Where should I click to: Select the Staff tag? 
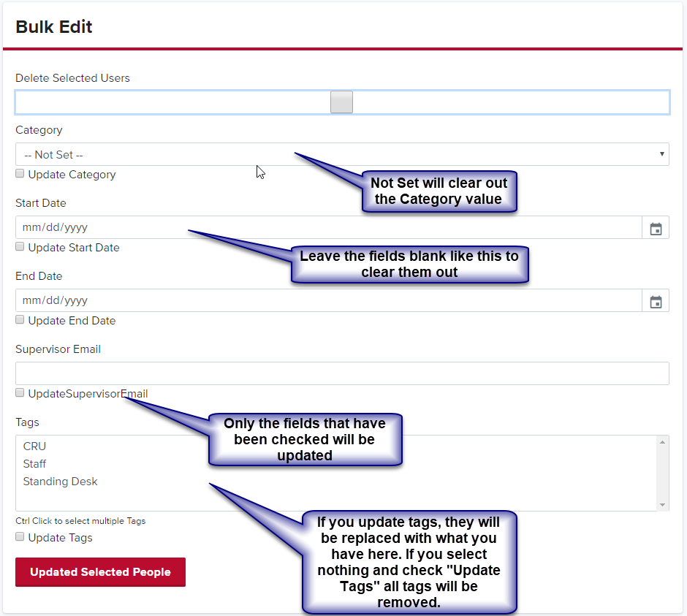tap(34, 463)
